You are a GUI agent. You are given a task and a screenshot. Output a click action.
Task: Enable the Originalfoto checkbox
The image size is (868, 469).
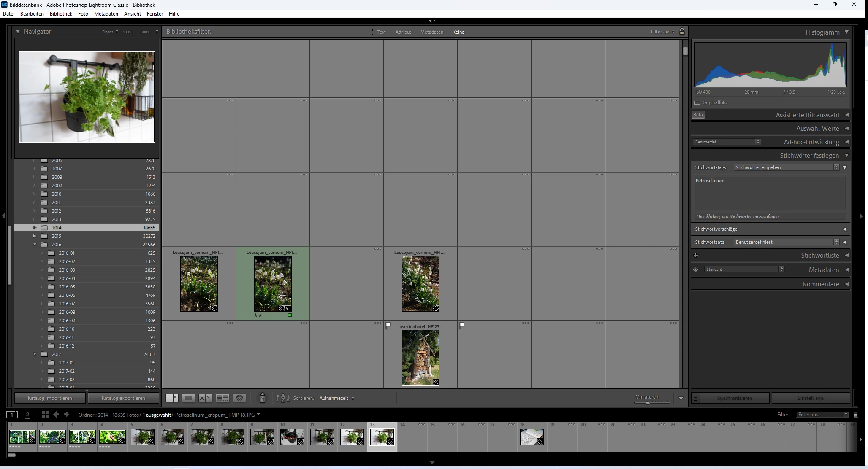[x=697, y=102]
